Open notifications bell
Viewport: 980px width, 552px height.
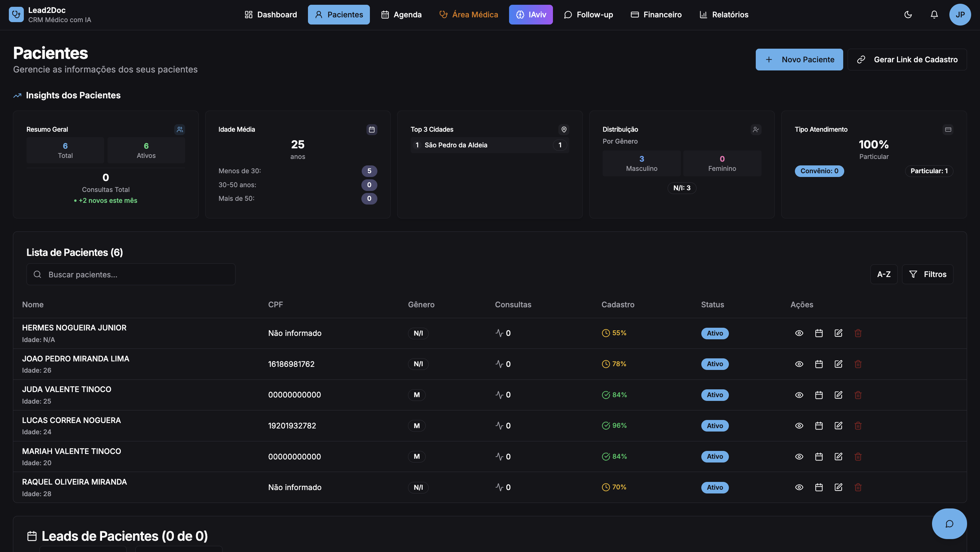click(x=934, y=14)
